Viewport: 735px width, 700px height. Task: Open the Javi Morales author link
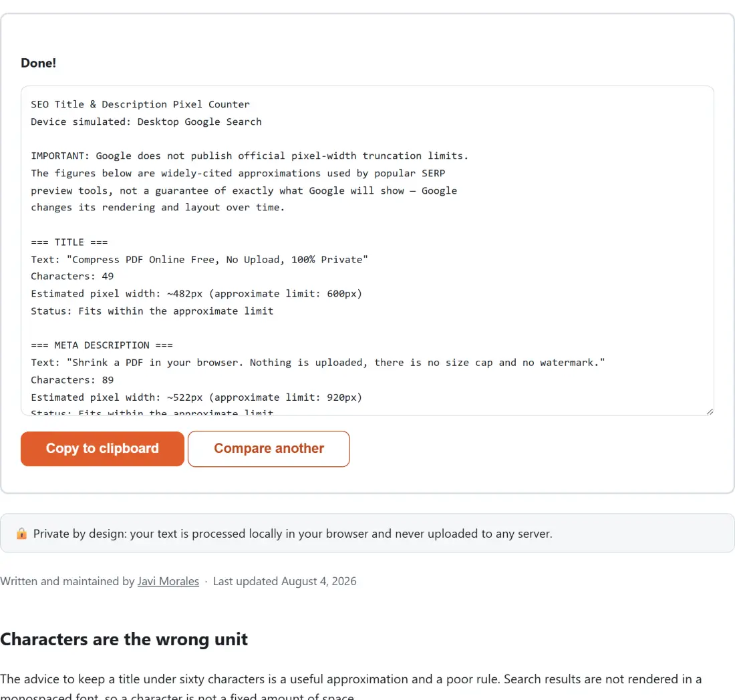coord(168,581)
